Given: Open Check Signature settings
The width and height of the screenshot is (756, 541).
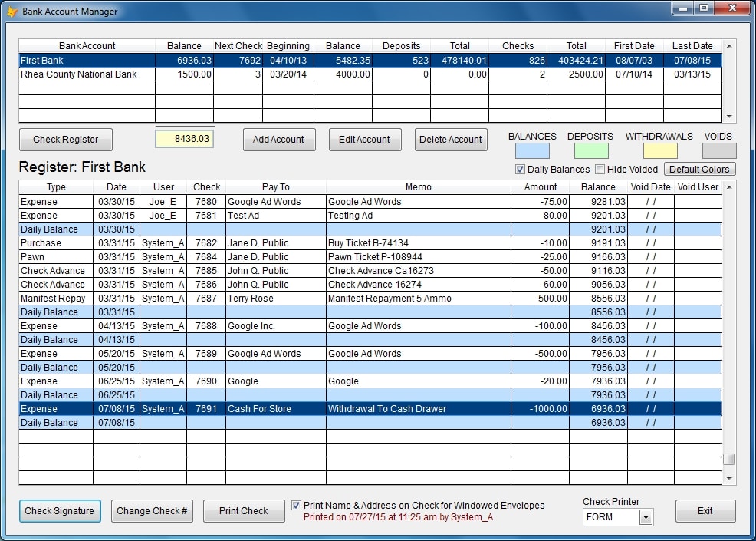Looking at the screenshot, I should tap(60, 510).
